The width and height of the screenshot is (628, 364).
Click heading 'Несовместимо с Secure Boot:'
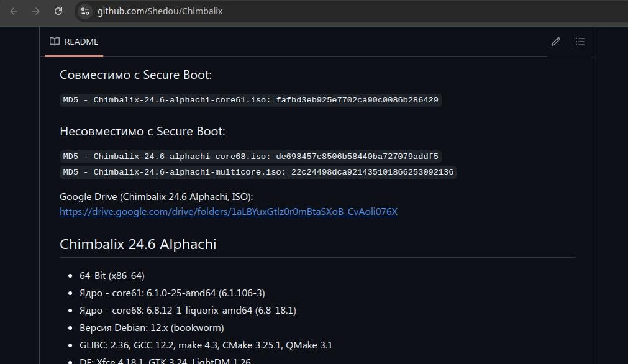click(143, 131)
